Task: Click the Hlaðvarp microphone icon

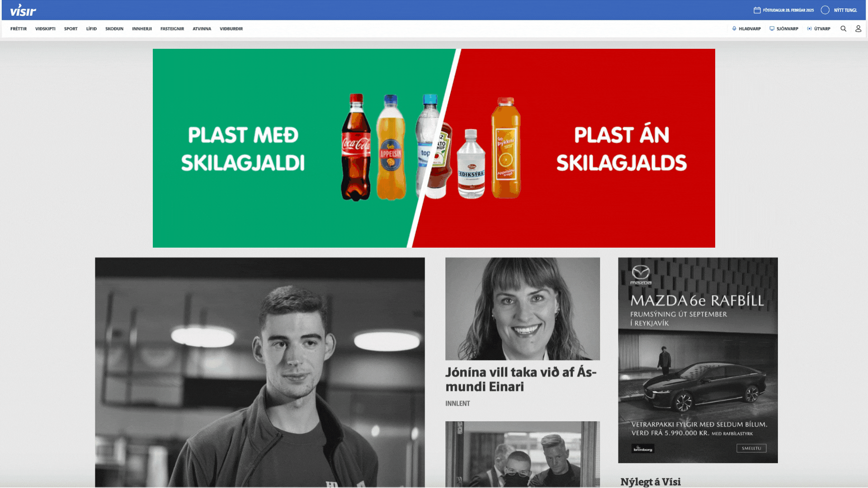Action: (x=734, y=28)
